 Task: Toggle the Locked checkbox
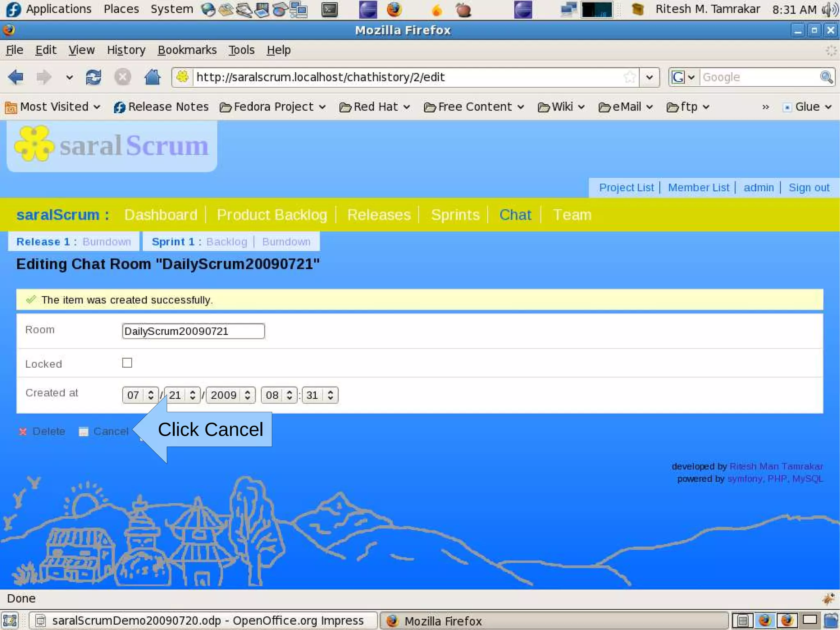pyautogui.click(x=127, y=363)
